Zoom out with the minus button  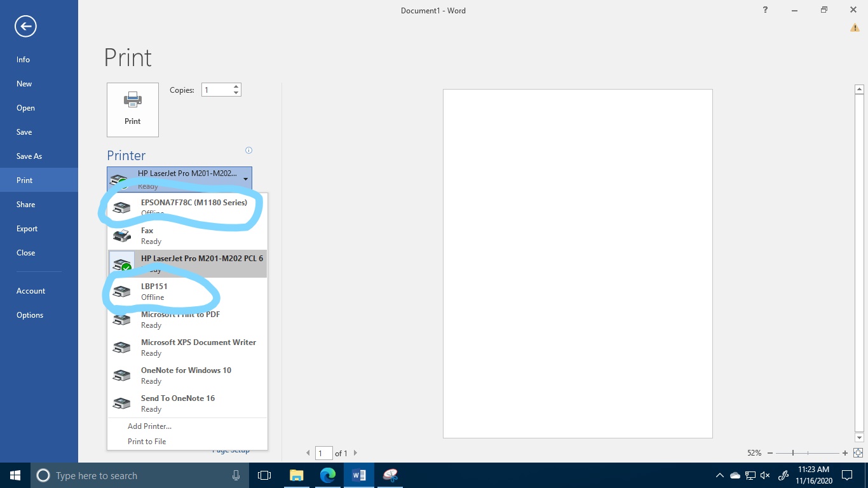tap(770, 453)
